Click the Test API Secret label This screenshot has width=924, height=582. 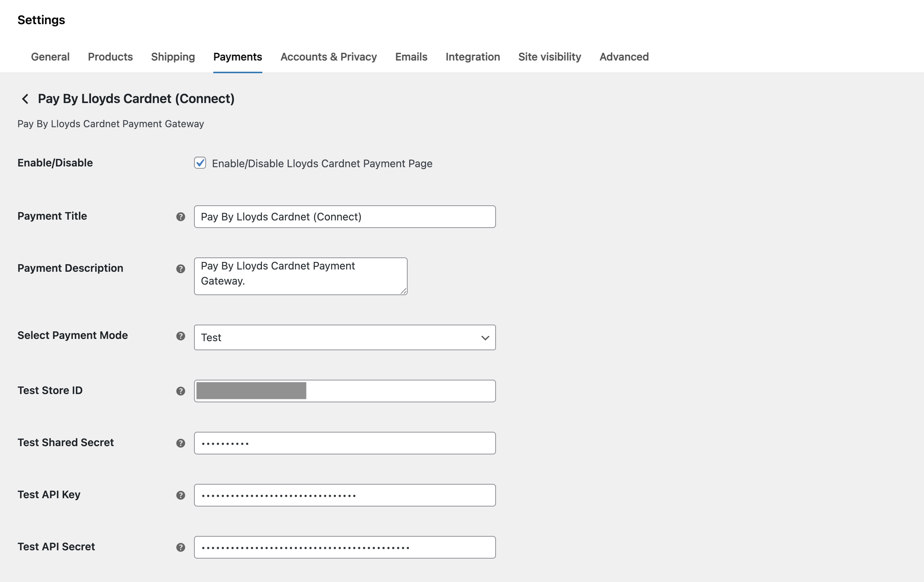[56, 547]
